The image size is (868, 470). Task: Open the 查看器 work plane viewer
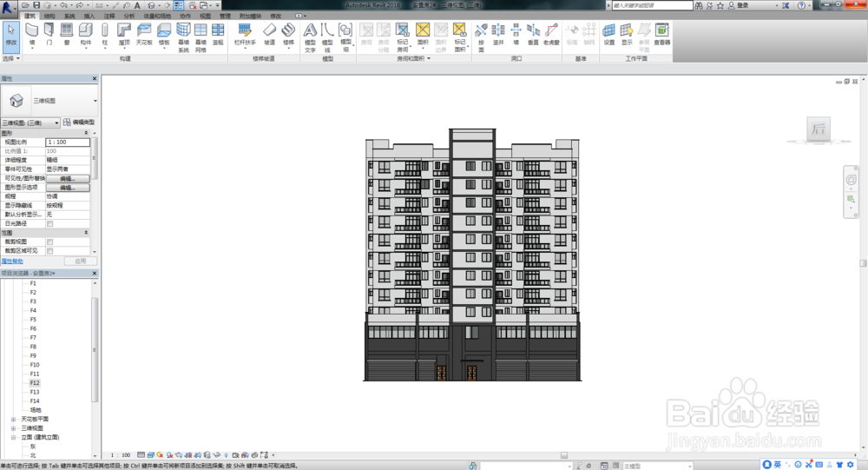coord(662,35)
